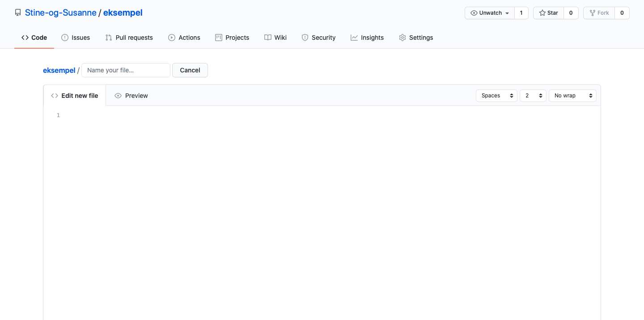The height and width of the screenshot is (320, 644).
Task: Open the eksempel repository title link
Action: [x=123, y=13]
